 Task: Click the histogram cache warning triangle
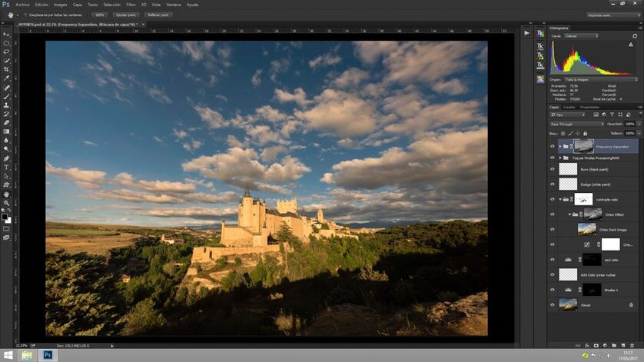click(x=631, y=45)
